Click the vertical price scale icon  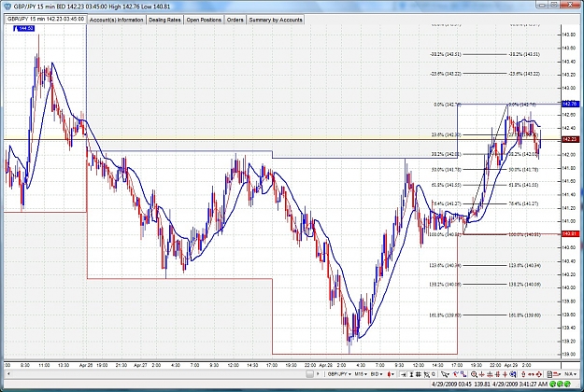coord(411,374)
